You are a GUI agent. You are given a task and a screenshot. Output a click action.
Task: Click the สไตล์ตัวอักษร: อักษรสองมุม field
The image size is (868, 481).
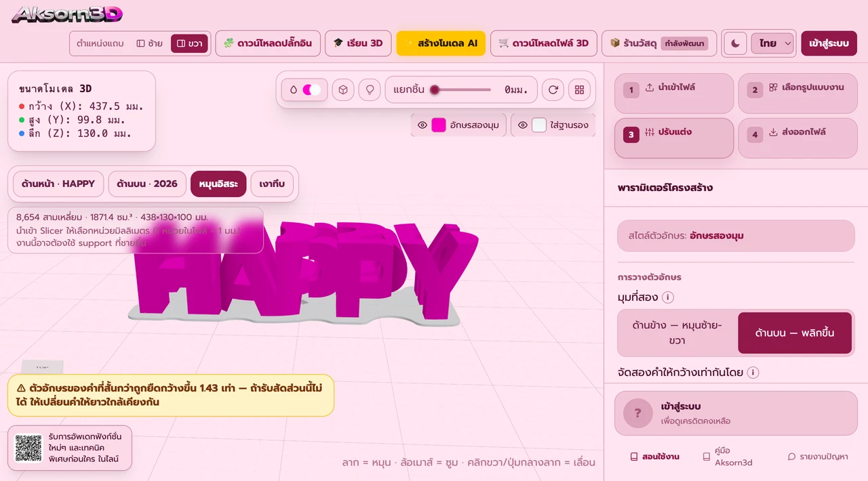[736, 236]
